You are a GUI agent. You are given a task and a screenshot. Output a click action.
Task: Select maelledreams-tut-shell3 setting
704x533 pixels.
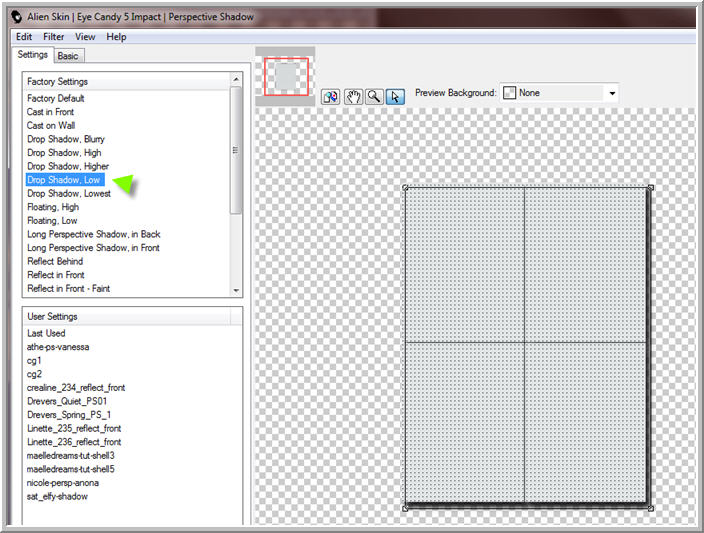[70, 455]
